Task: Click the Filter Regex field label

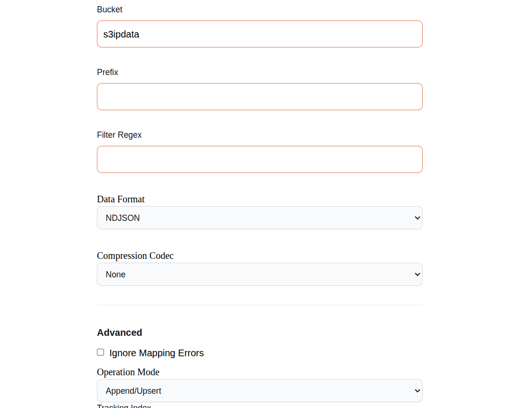Action: pyautogui.click(x=119, y=135)
